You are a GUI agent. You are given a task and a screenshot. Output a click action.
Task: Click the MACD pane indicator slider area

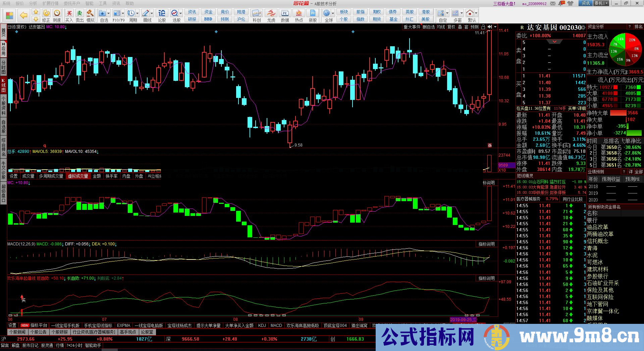click(x=486, y=244)
